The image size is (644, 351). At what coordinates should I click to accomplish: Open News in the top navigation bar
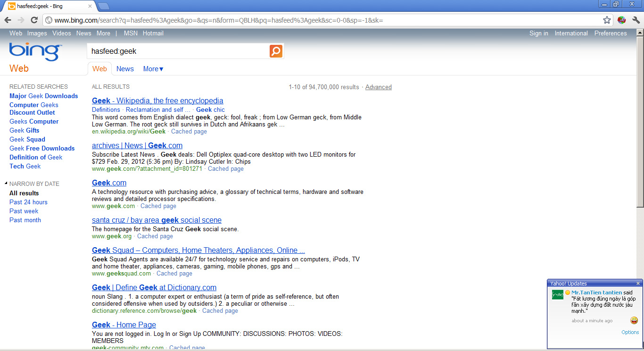click(84, 33)
